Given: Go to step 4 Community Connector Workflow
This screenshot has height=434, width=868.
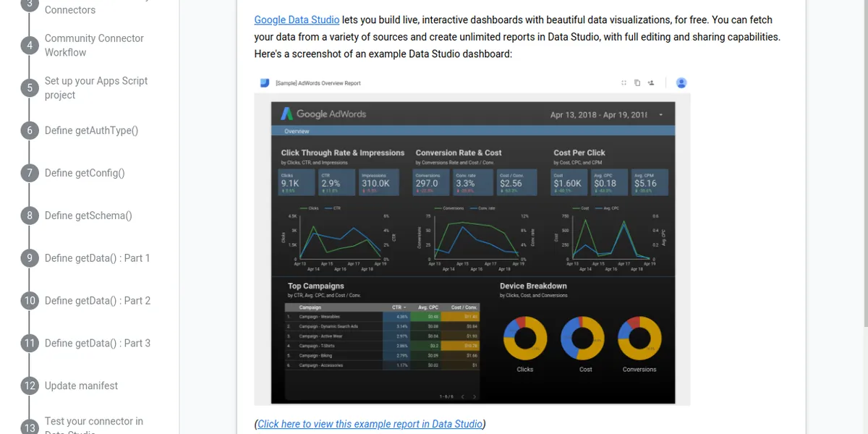Looking at the screenshot, I should [94, 45].
